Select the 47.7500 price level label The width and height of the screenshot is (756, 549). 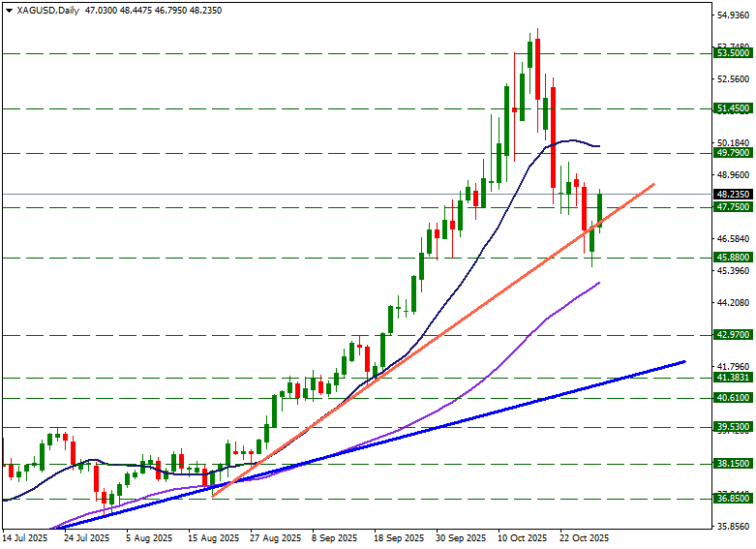point(733,207)
